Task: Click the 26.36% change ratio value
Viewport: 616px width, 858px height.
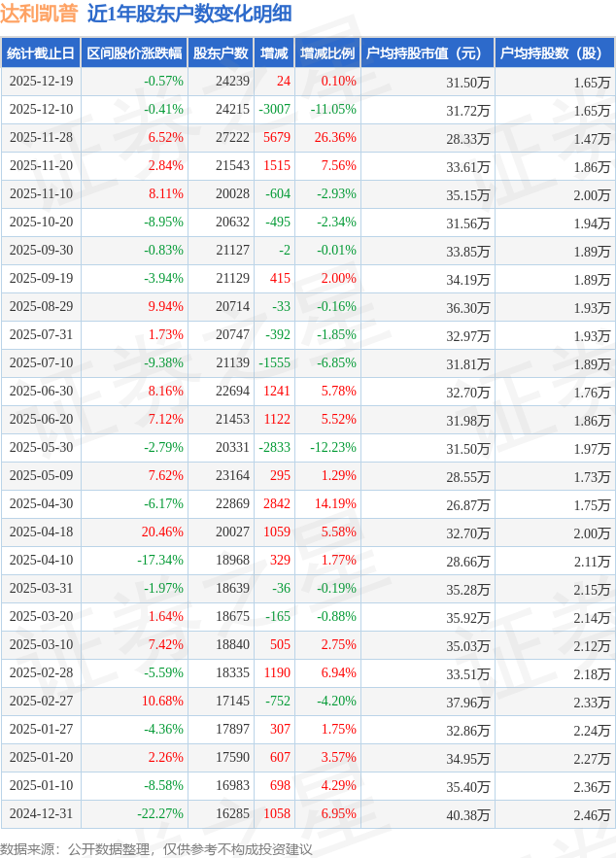Action: point(335,138)
